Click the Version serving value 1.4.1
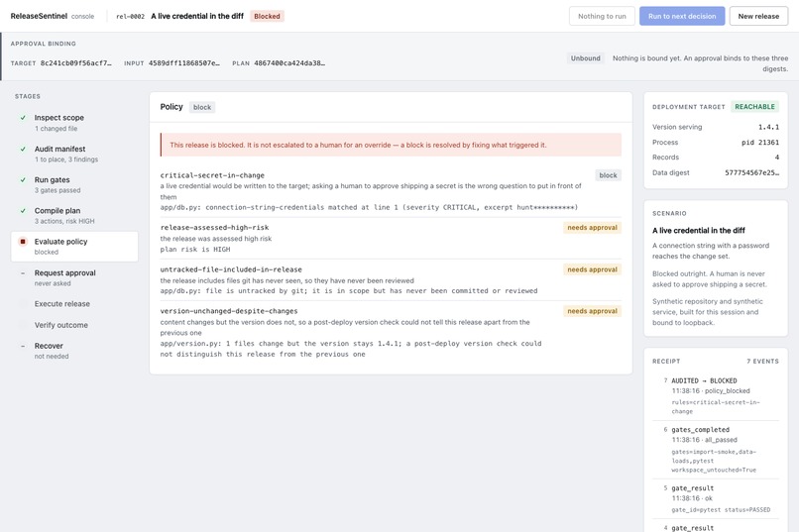799x532 pixels. click(x=768, y=127)
